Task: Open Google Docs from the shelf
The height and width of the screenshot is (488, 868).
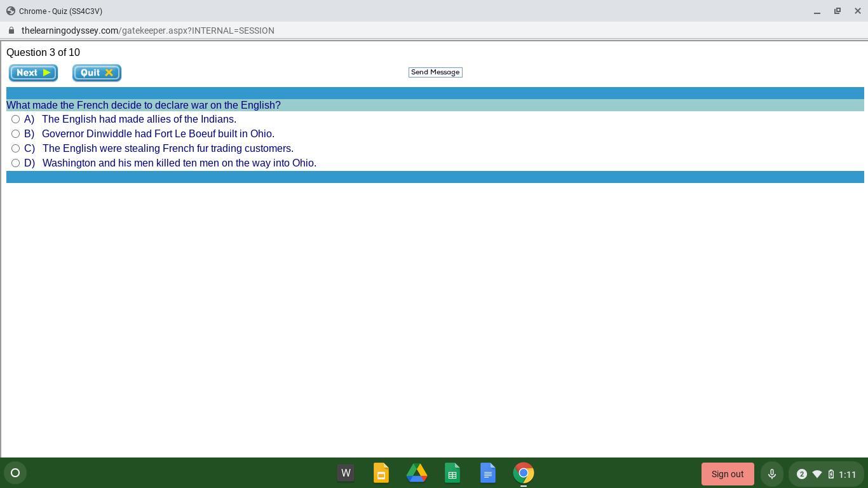Action: click(x=488, y=473)
